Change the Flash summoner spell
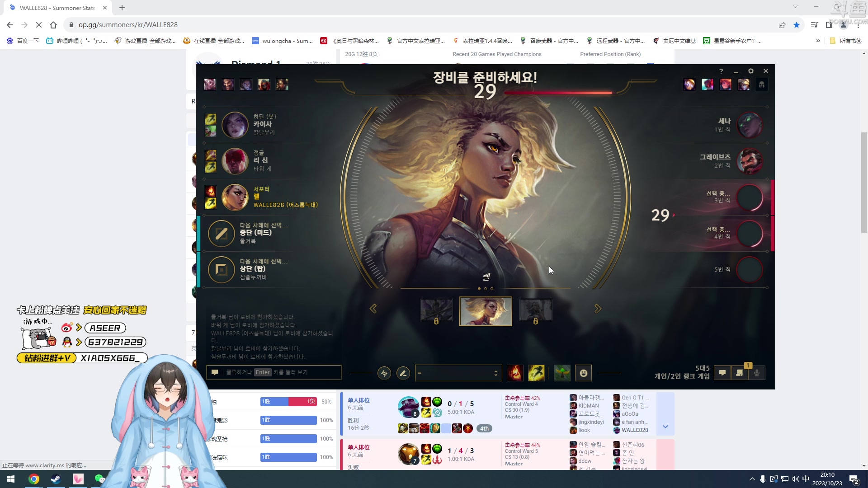Image resolution: width=868 pixels, height=488 pixels. pyautogui.click(x=536, y=373)
